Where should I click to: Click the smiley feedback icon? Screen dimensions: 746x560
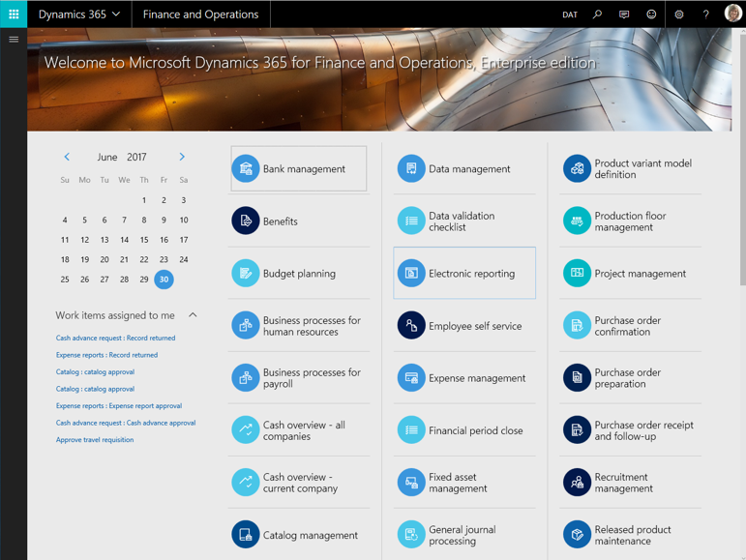651,15
